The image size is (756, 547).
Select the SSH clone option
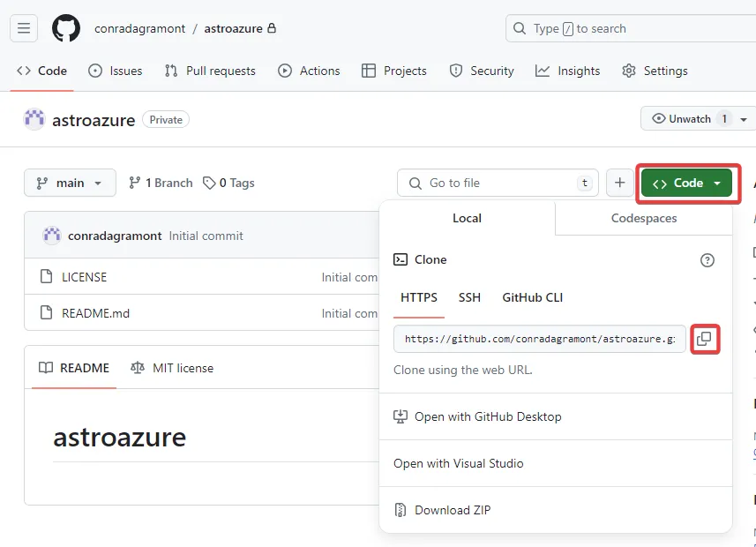click(x=469, y=297)
